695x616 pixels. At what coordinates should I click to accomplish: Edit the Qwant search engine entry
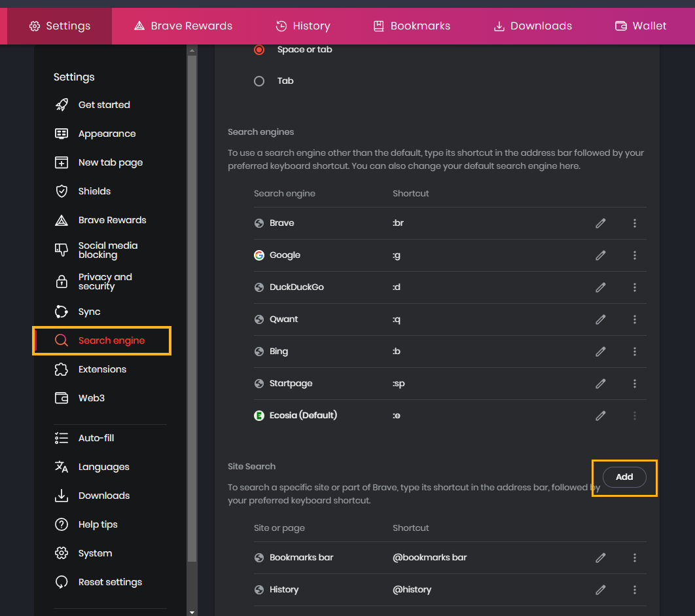600,319
